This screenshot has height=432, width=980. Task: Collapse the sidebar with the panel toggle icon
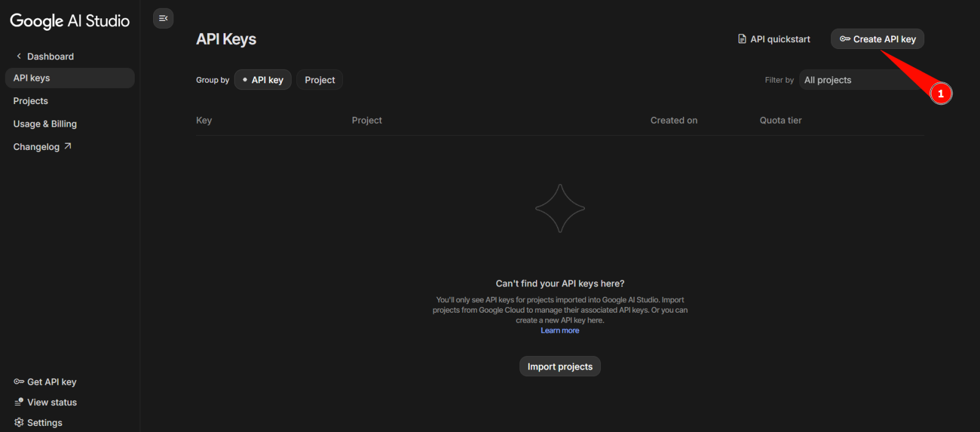163,18
